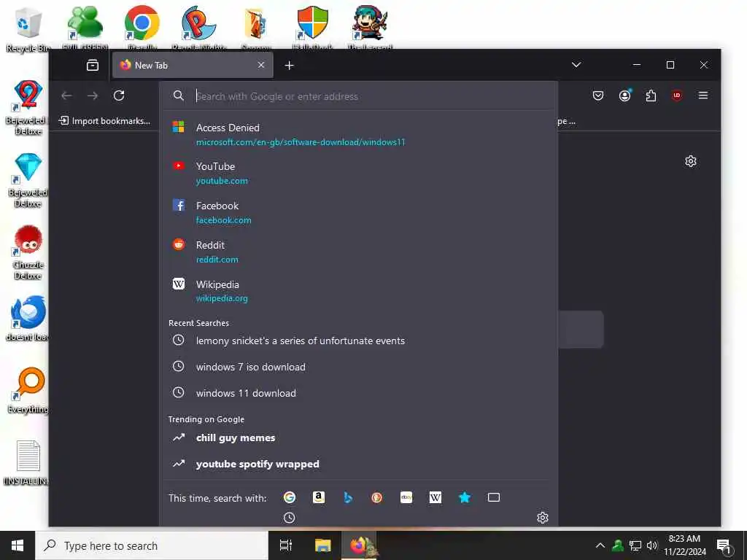The image size is (747, 560).
Task: Select recent search windows 11 download
Action: tap(357, 393)
